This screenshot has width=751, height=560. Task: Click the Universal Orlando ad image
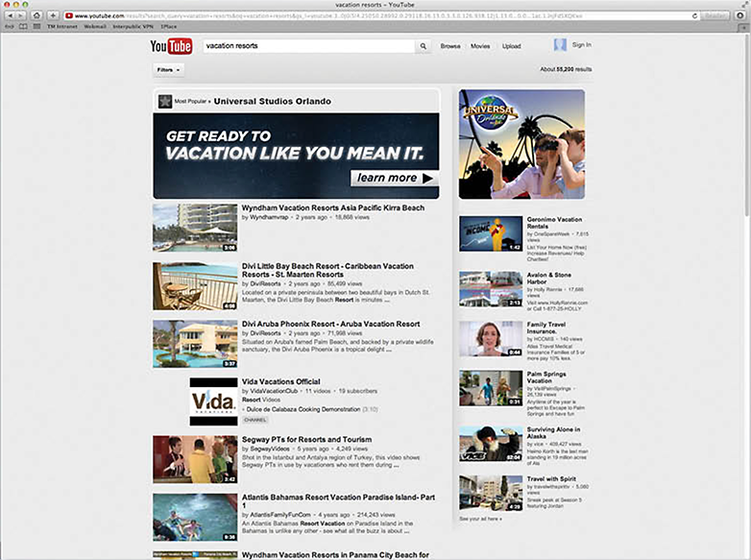click(x=521, y=144)
